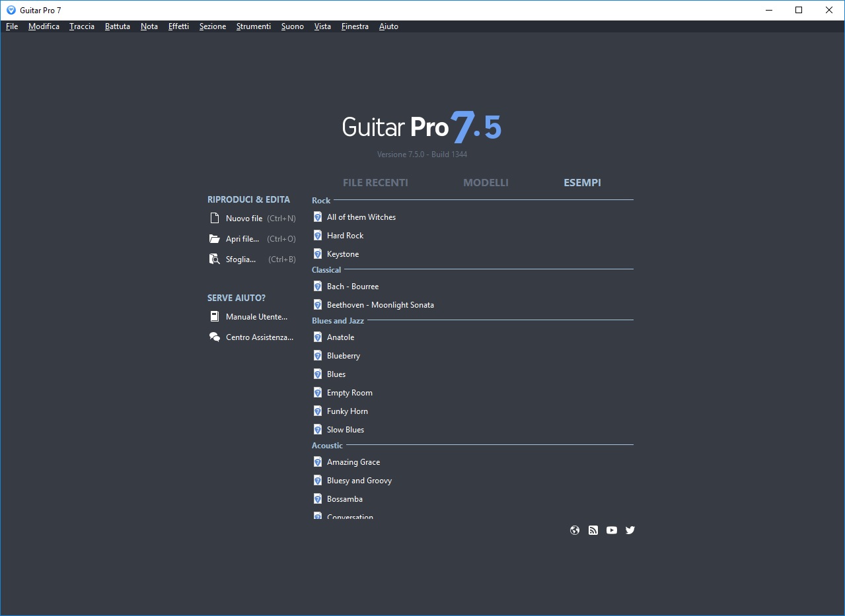
Task: Click file icon next to Anatole
Action: (x=318, y=337)
